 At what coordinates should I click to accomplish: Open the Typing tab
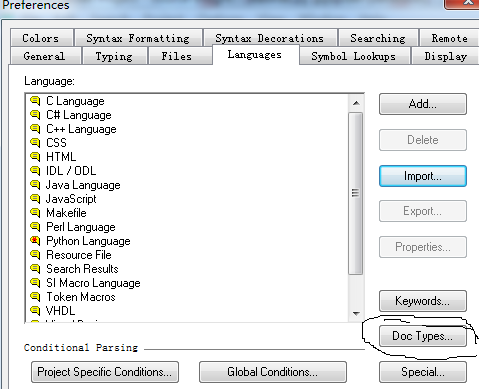[x=114, y=56]
